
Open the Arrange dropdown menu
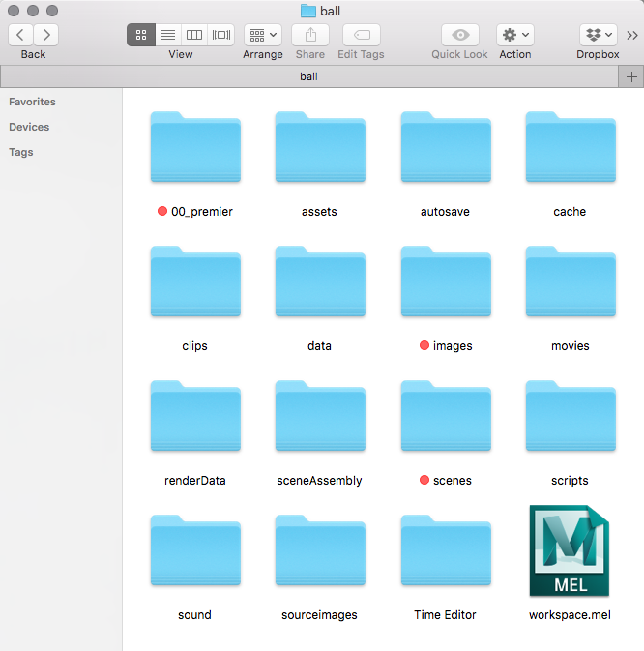coord(262,35)
